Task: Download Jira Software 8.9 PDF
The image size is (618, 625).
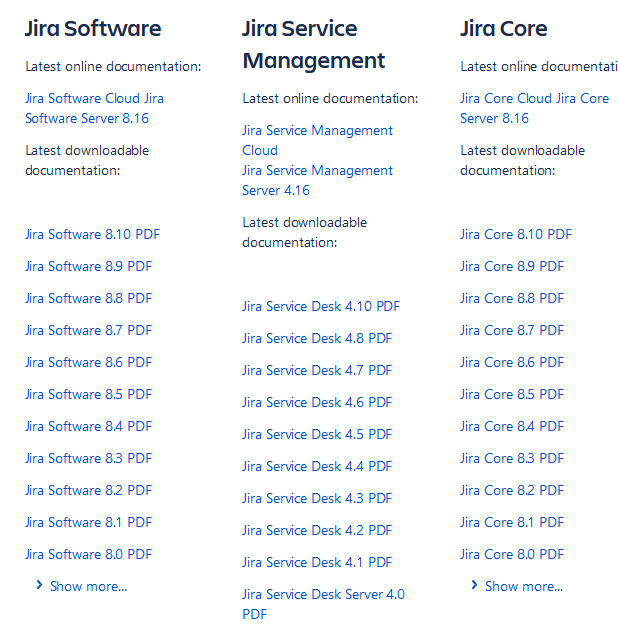Action: pos(89,266)
